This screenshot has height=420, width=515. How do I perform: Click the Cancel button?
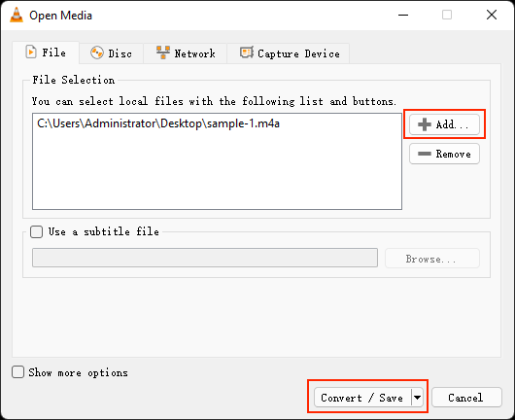(466, 398)
